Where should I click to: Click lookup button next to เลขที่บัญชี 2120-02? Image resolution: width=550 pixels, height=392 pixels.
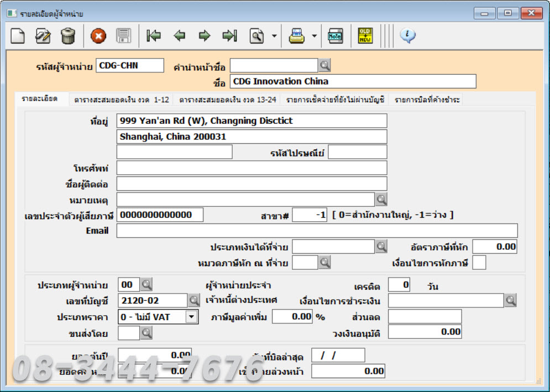pos(194,301)
